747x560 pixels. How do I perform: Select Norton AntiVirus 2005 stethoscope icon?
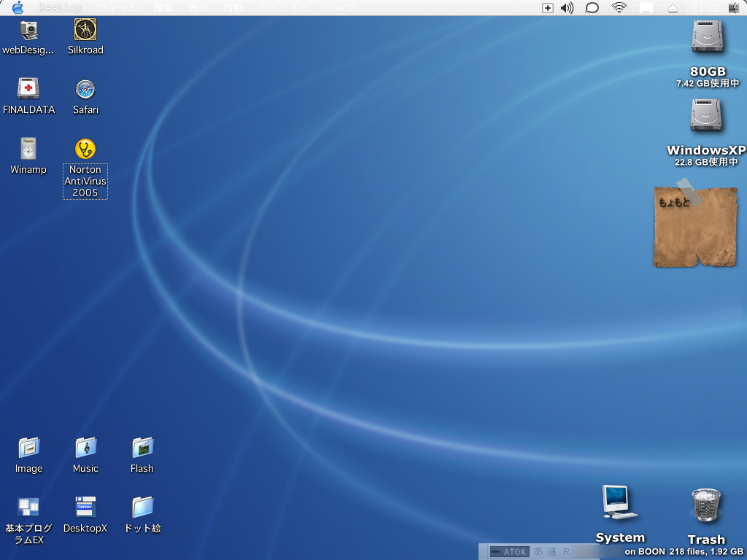[85, 149]
